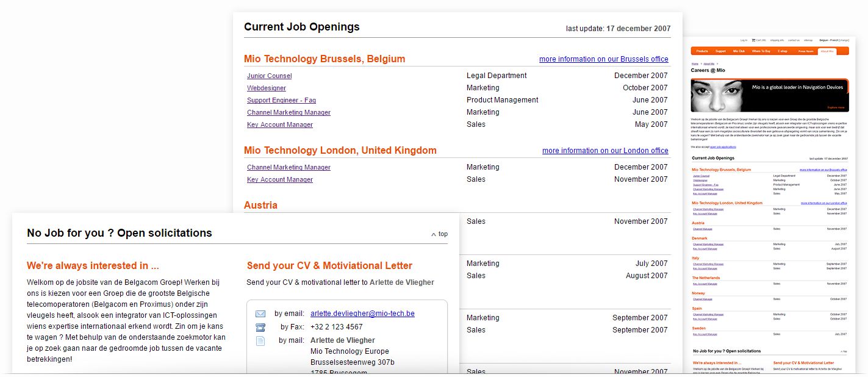Viewport: 868px width, 377px height.
Task: Click the Brusselsesteenweg 307b address line
Action: click(x=353, y=363)
